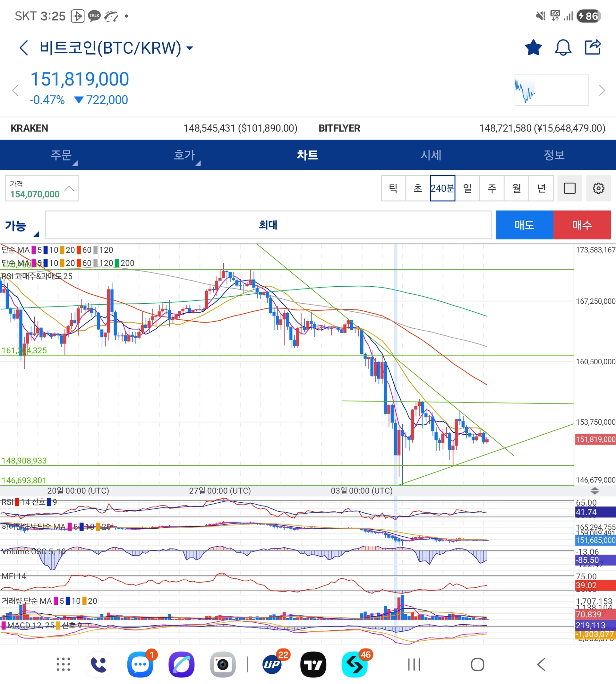This screenshot has width=616, height=684.
Task: Open TradingView app in dock
Action: 313,664
